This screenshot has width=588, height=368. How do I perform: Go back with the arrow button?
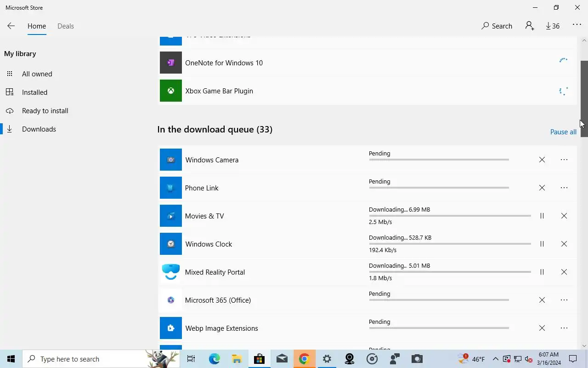coord(11,26)
